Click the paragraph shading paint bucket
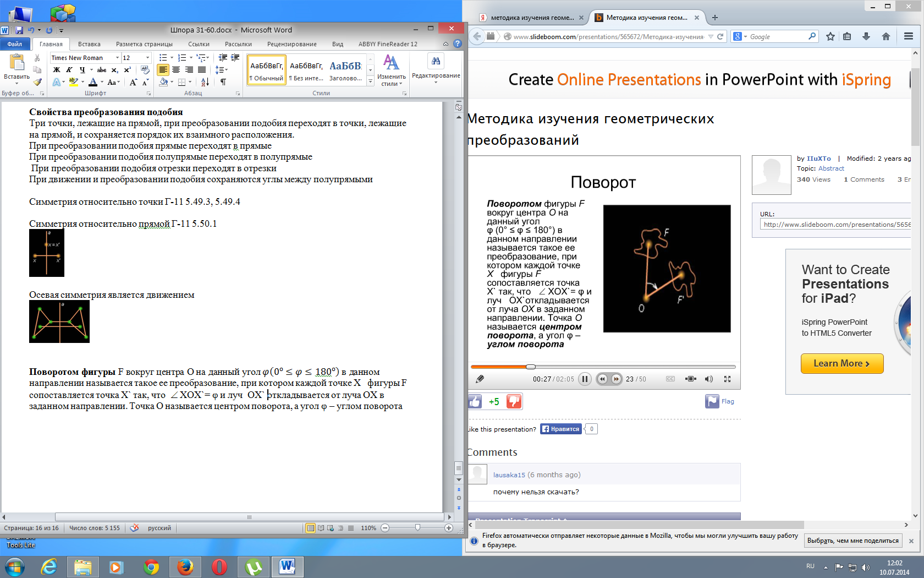 (x=163, y=82)
